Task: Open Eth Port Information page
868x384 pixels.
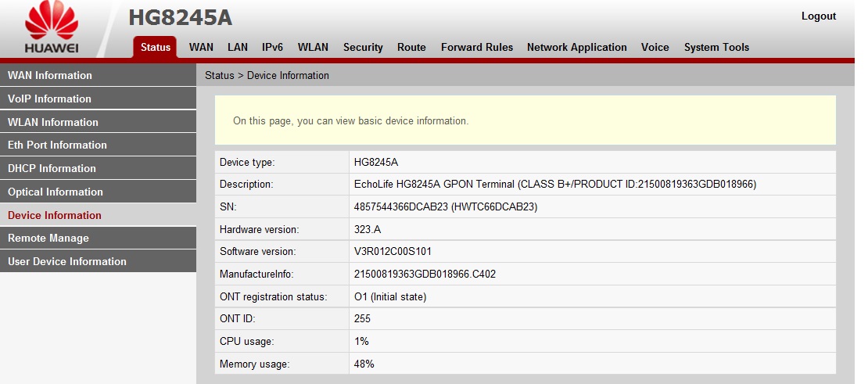Action: (x=57, y=145)
